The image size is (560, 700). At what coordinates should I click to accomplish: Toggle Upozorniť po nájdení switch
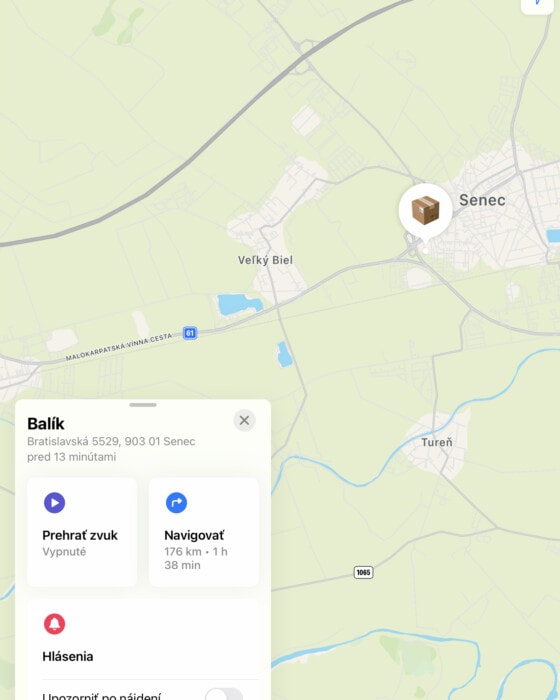224,694
